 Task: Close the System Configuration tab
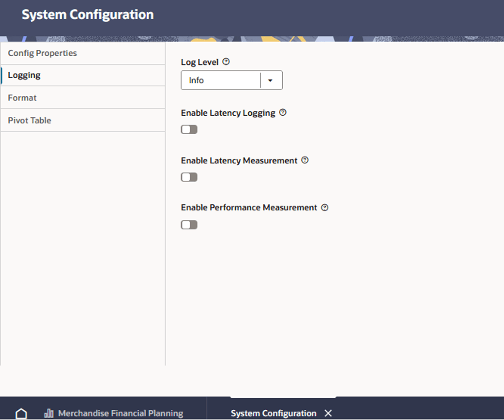(328, 413)
